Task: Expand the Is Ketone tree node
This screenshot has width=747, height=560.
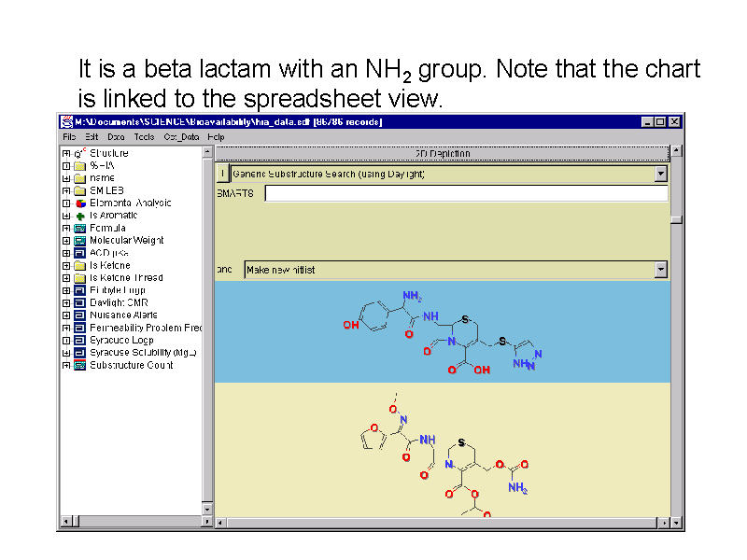Action: pyautogui.click(x=66, y=265)
